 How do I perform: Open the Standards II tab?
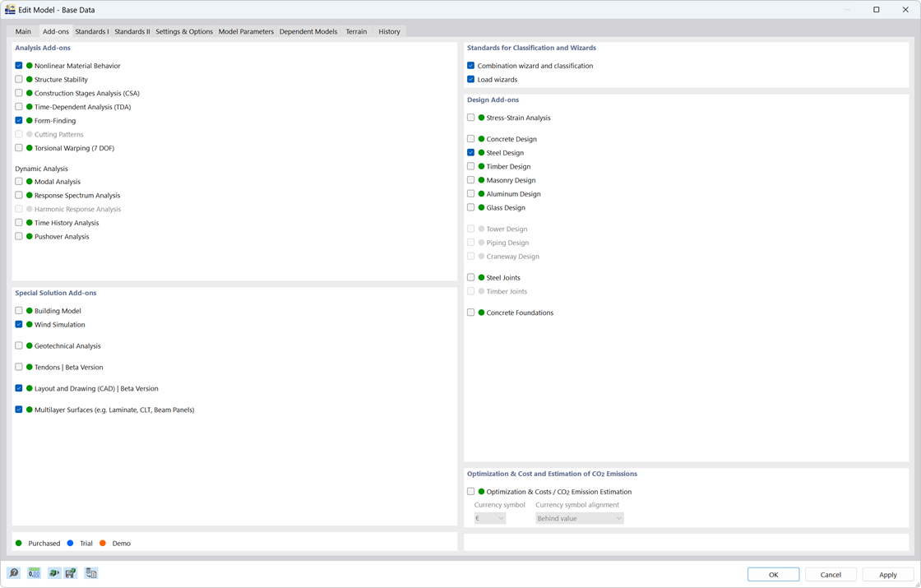(x=132, y=32)
